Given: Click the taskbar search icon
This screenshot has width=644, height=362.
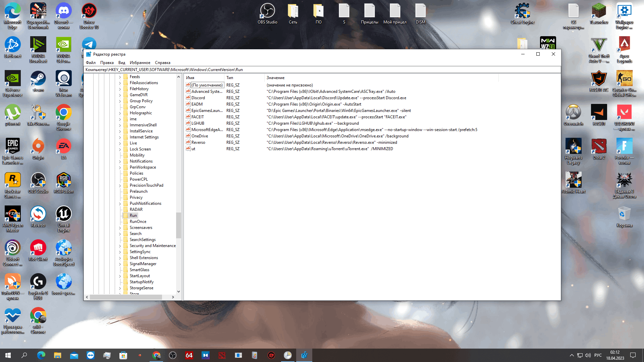Looking at the screenshot, I should [x=24, y=355].
